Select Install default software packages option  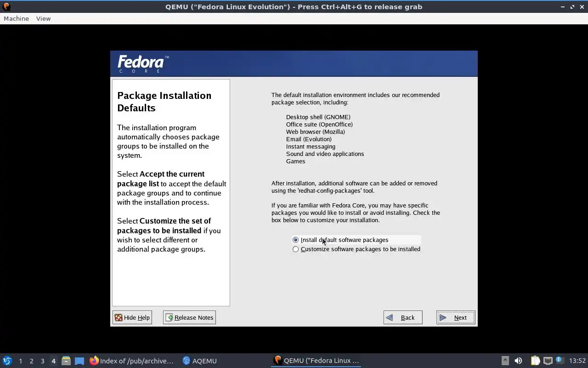click(x=356, y=240)
